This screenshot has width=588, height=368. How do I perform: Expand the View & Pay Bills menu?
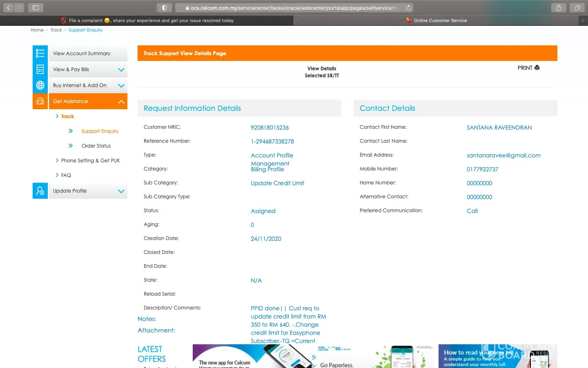click(121, 70)
